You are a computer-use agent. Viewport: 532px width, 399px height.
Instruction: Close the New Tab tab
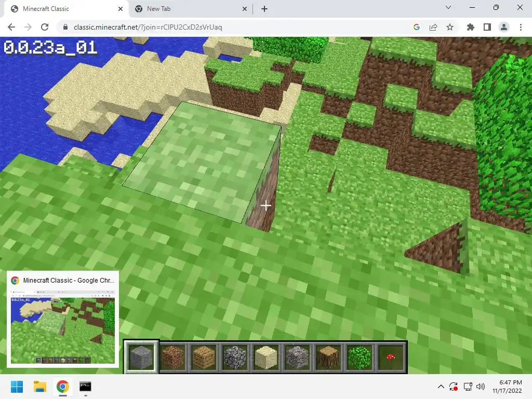click(x=245, y=9)
